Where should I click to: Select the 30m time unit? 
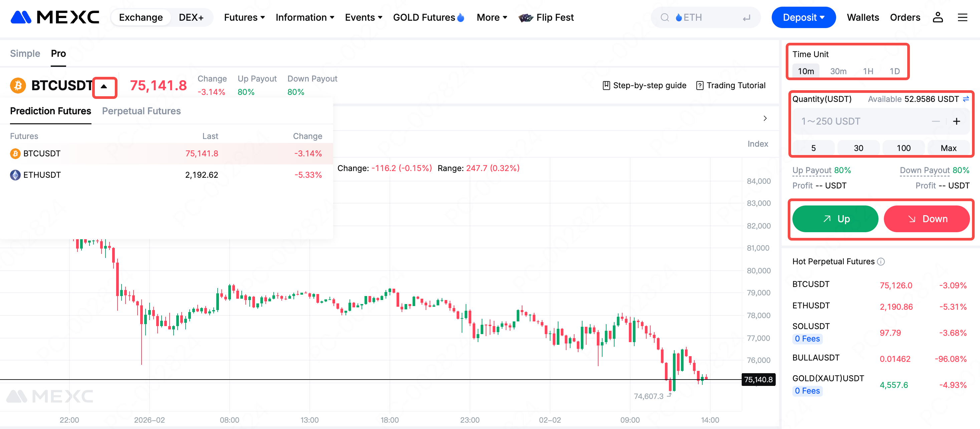(838, 71)
